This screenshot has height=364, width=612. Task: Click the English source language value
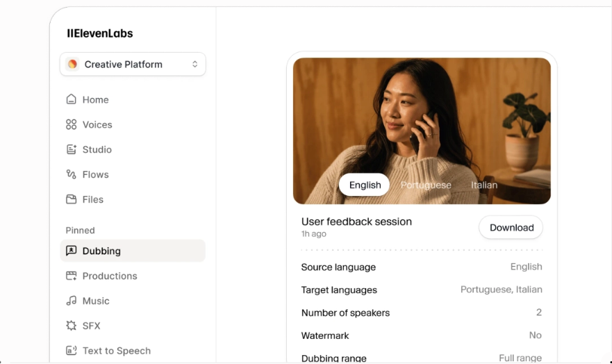click(526, 267)
